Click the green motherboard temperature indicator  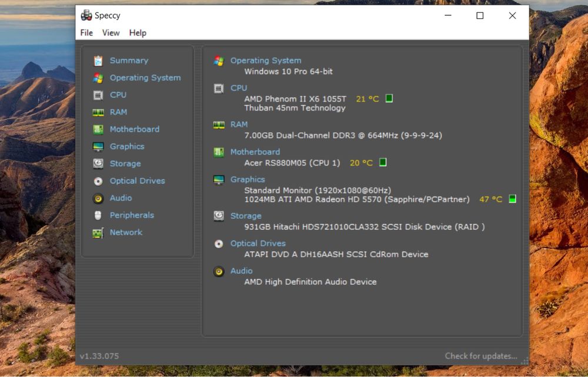point(383,163)
